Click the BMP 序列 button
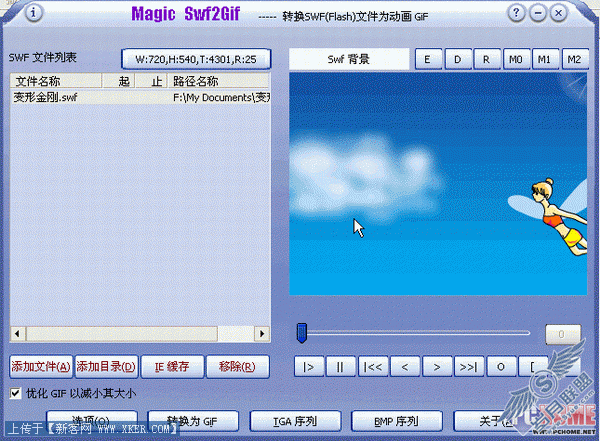This screenshot has width=600, height=441. click(x=397, y=421)
